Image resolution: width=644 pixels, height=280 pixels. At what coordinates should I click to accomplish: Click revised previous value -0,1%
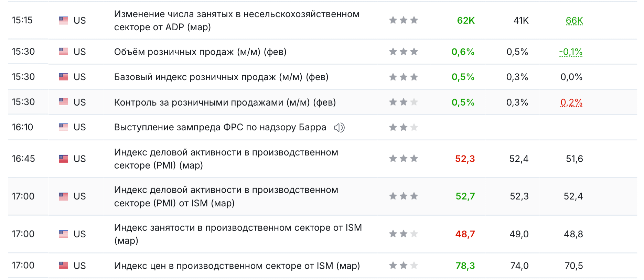click(570, 52)
